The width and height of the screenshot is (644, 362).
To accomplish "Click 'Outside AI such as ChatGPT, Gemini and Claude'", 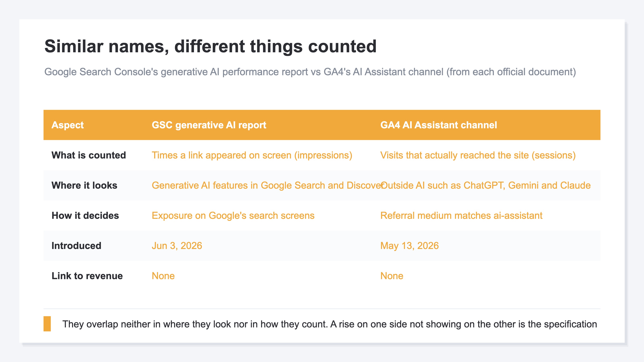I will pos(485,185).
